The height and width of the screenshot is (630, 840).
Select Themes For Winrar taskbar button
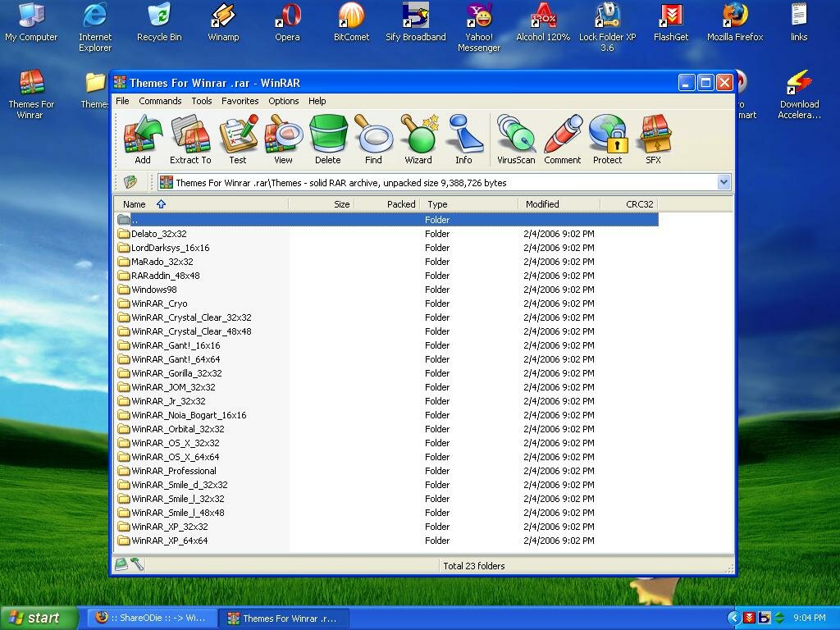coord(285,618)
